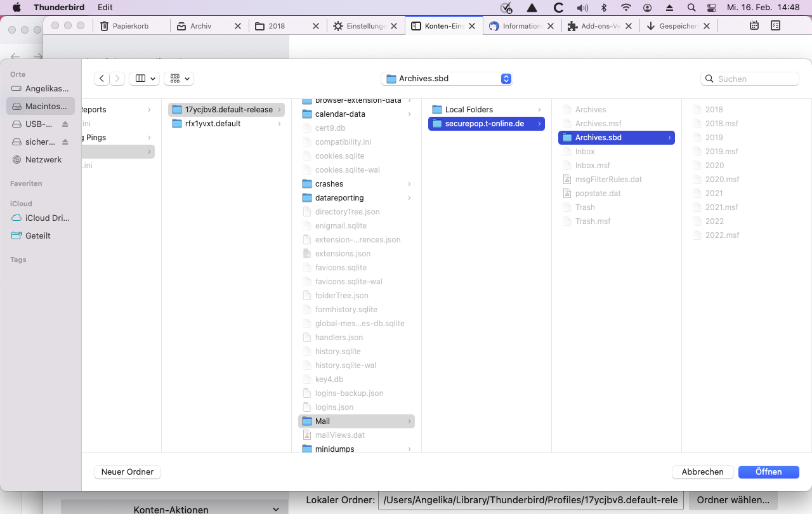Select the securepop.t-online.de folder

point(487,124)
